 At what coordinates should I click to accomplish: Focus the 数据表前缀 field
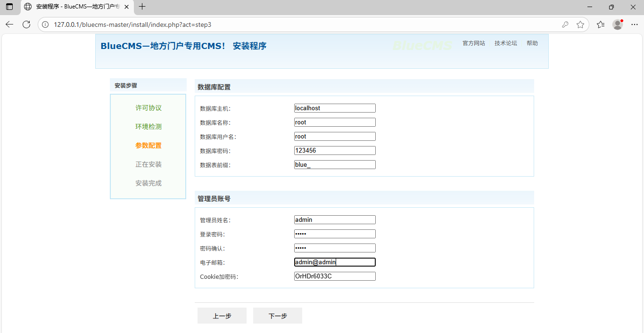[335, 165]
